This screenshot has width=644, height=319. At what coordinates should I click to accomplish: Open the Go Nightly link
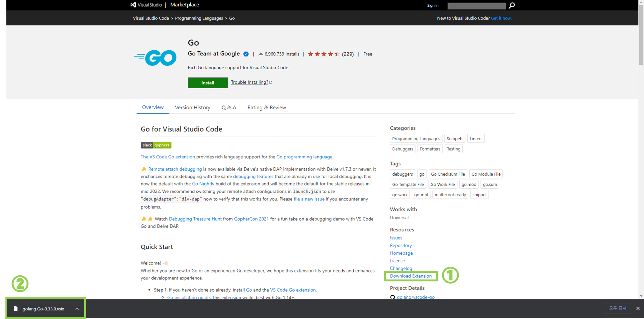pyautogui.click(x=203, y=184)
